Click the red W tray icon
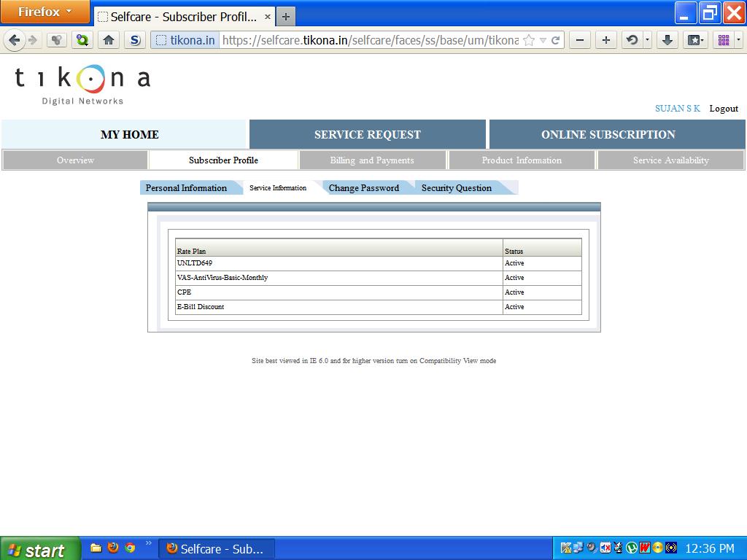 pyautogui.click(x=645, y=548)
